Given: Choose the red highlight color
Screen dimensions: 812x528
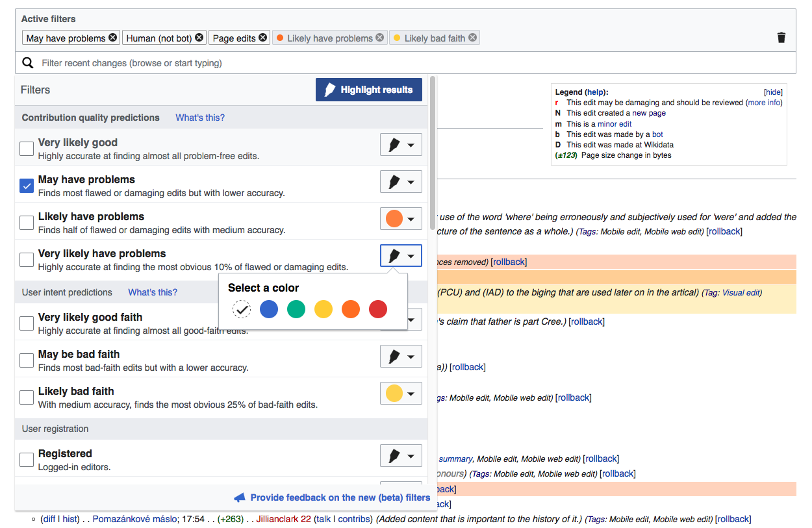Looking at the screenshot, I should pos(378,310).
